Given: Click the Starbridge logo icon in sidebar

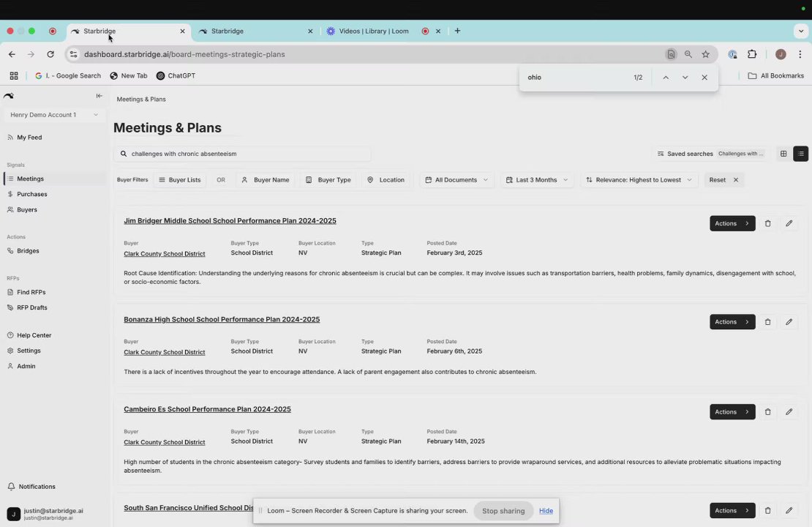Looking at the screenshot, I should coord(8,96).
